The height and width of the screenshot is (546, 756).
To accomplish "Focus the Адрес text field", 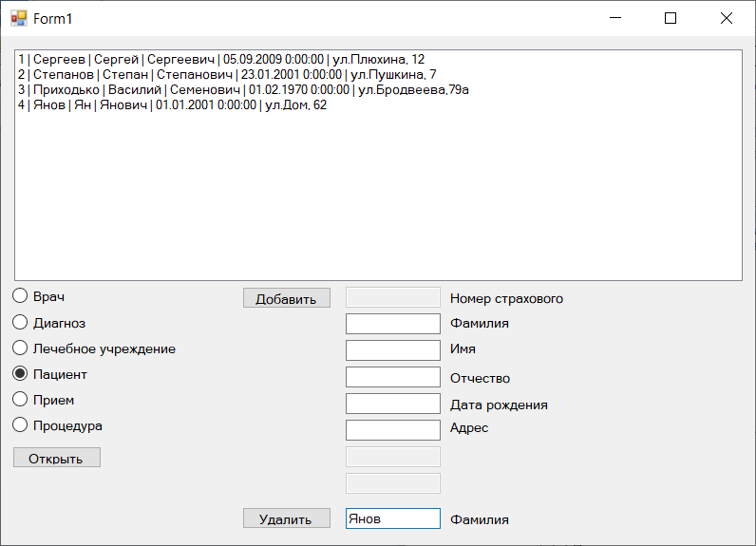I will 393,430.
